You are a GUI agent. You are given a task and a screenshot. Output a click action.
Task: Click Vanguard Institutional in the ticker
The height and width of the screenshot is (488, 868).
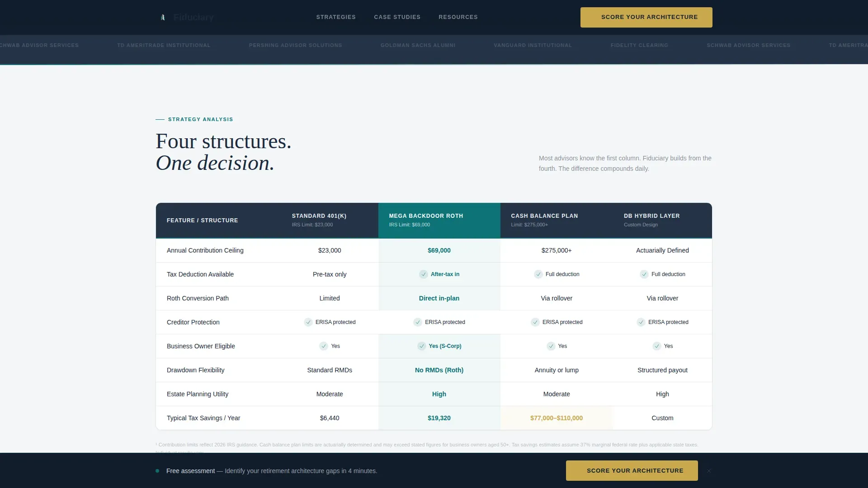(x=533, y=45)
